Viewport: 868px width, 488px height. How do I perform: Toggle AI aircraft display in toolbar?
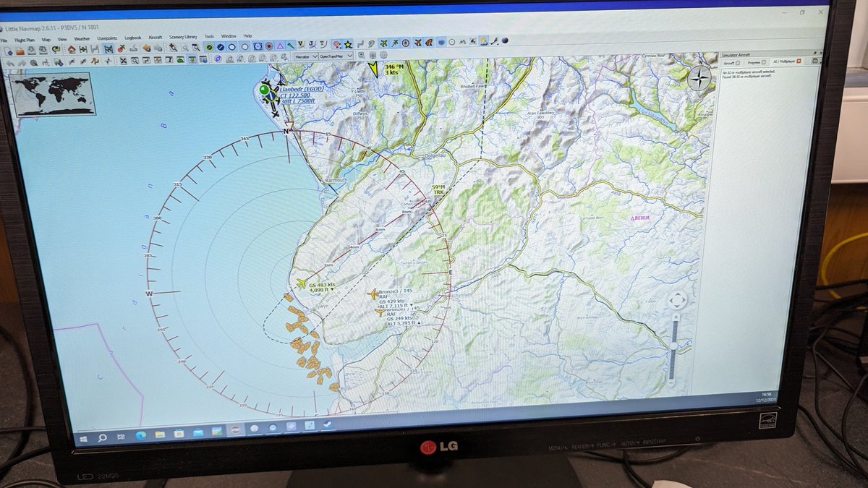pos(418,43)
